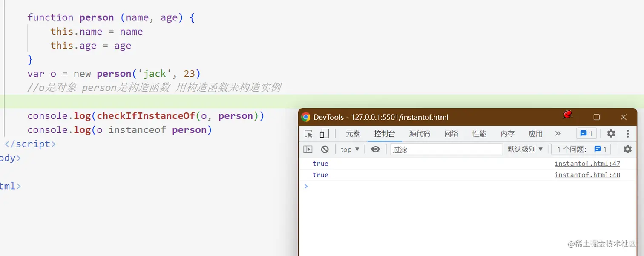Screen dimensions: 644x256
Task: Switch to the 源代码 tab
Action: pyautogui.click(x=420, y=134)
